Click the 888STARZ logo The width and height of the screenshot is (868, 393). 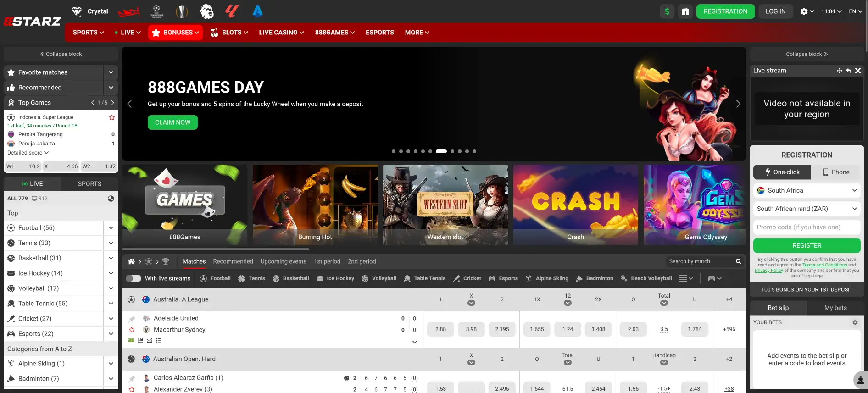pyautogui.click(x=32, y=22)
